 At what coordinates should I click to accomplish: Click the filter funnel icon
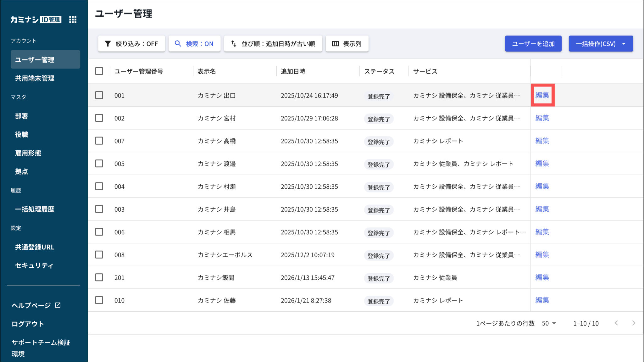coord(108,44)
